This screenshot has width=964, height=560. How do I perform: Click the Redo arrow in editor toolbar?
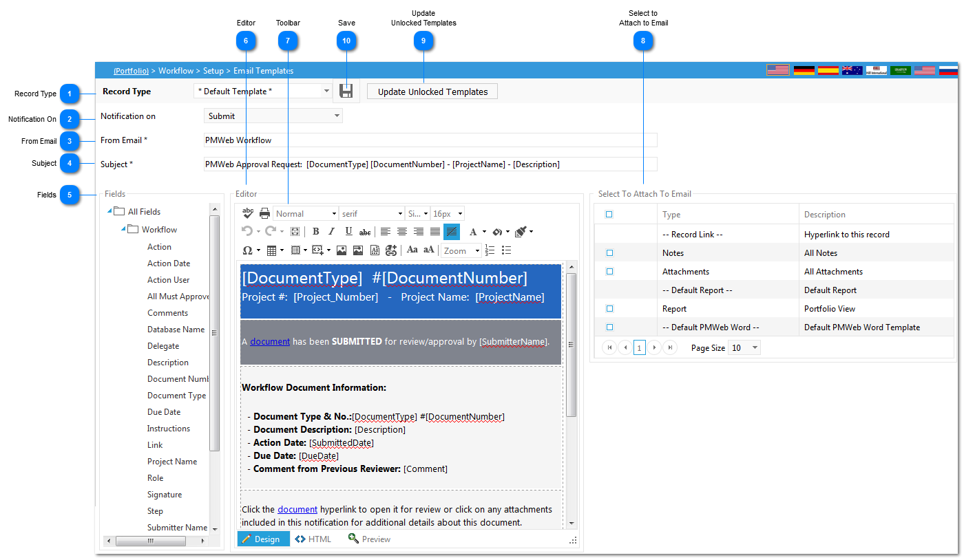pyautogui.click(x=270, y=232)
